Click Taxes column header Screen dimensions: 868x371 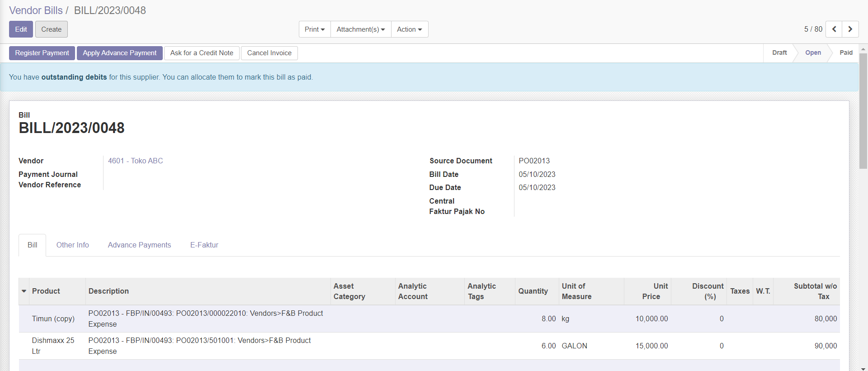pyautogui.click(x=740, y=291)
